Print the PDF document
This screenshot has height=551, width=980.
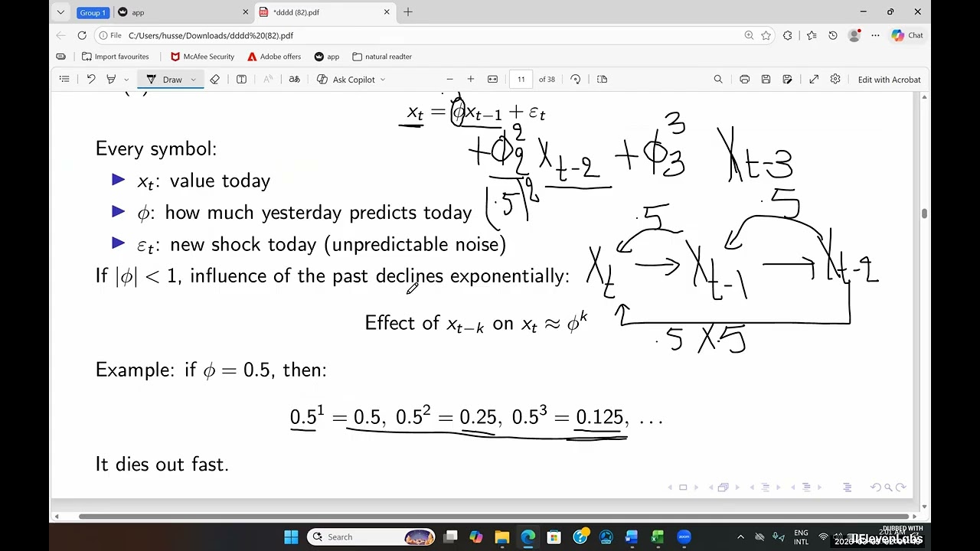pos(744,80)
